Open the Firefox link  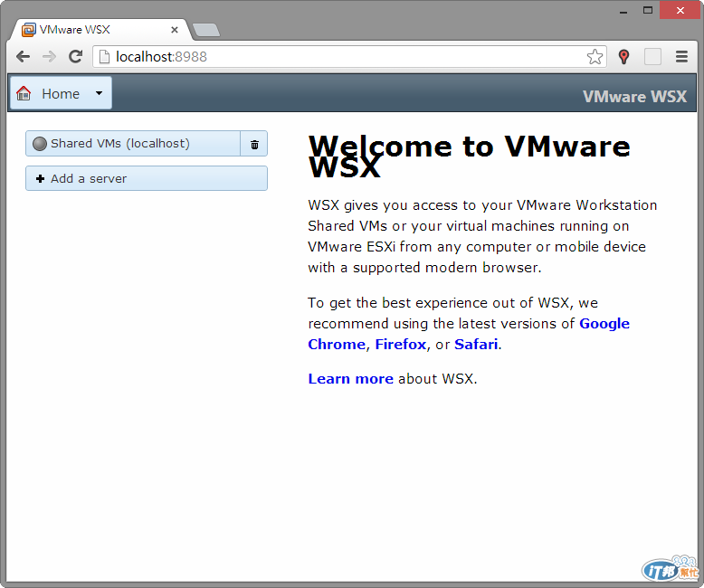click(x=401, y=345)
